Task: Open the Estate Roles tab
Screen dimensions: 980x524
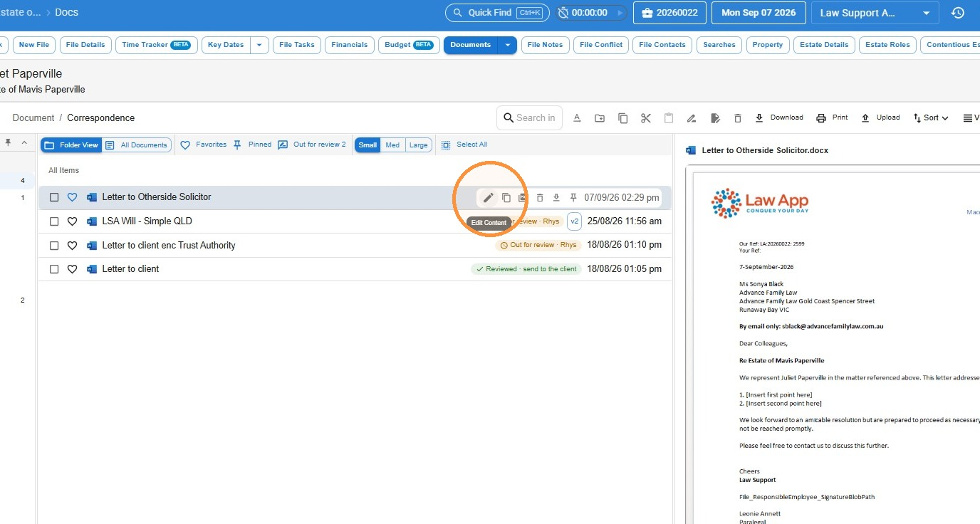Action: 887,45
